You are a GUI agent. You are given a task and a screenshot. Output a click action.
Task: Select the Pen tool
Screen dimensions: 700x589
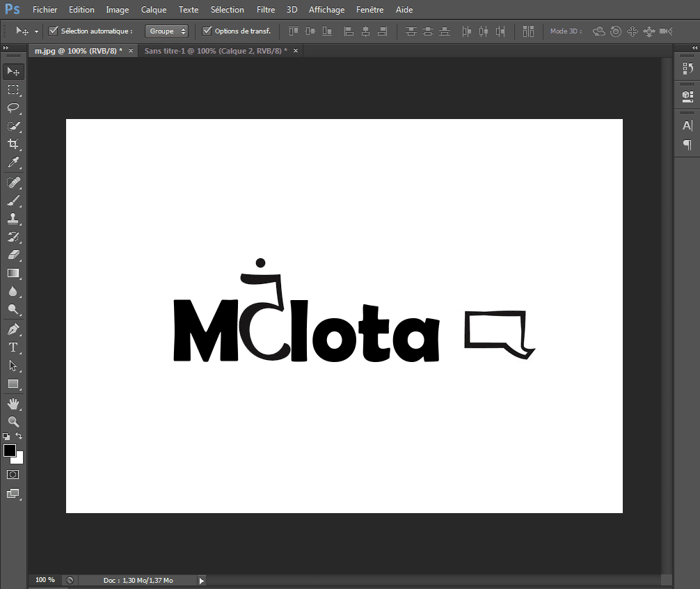click(x=13, y=329)
